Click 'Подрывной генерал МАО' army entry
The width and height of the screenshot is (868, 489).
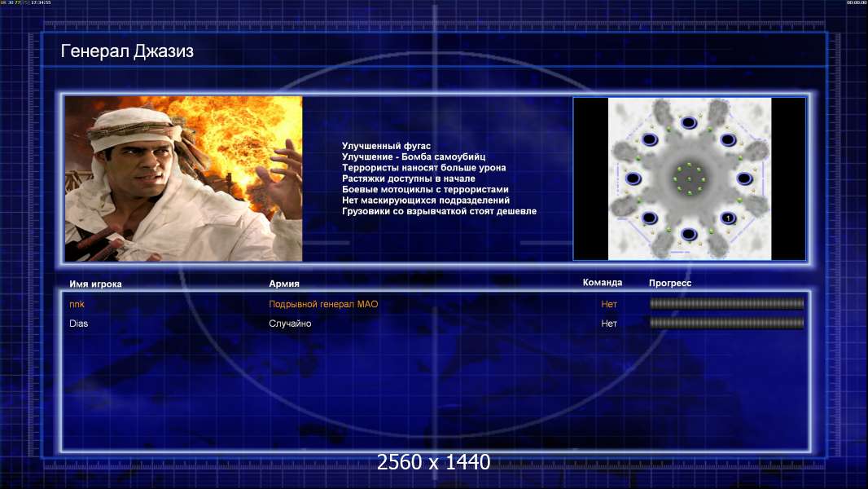click(x=323, y=304)
